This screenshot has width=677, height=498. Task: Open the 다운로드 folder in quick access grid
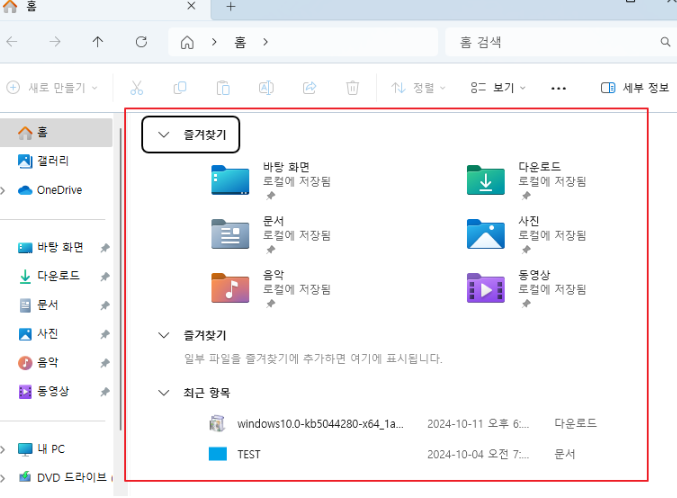(486, 180)
